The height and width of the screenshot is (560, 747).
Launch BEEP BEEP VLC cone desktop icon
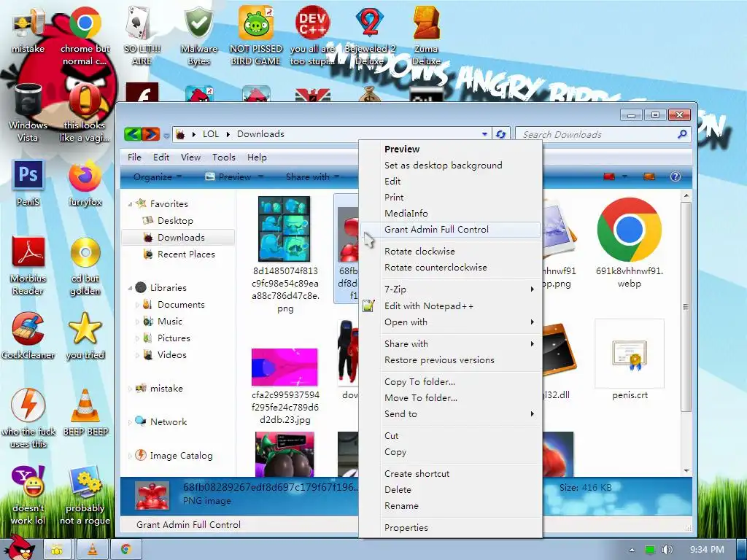click(85, 411)
